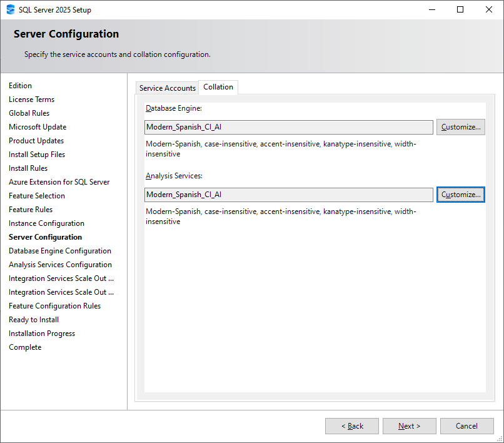This screenshot has height=443, width=504.
Task: Select Azure Extension for SQL Server step
Action: (59, 182)
